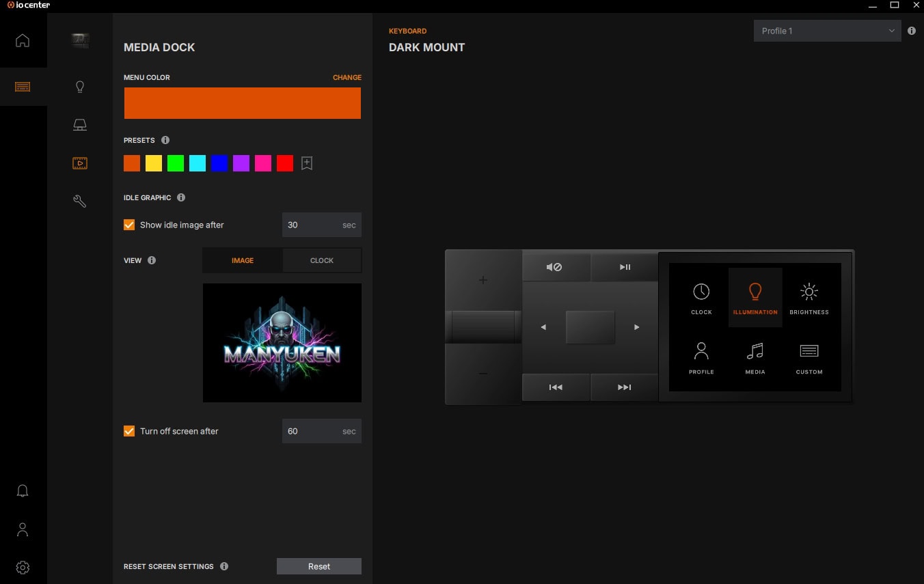Click info icon next to Presets
The width and height of the screenshot is (924, 584).
(165, 140)
